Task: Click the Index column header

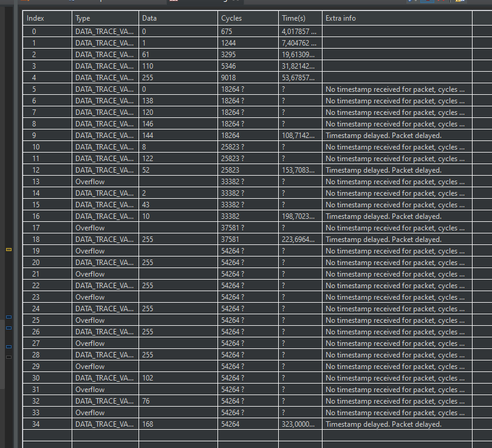Action: (47, 18)
